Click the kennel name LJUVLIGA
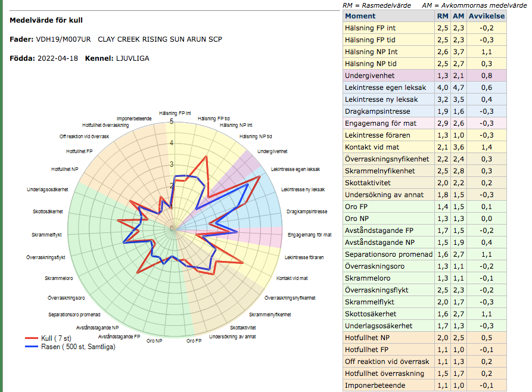 tap(132, 58)
